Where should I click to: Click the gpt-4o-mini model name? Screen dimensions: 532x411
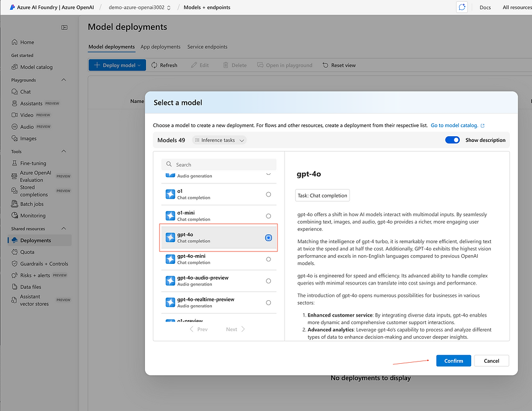pyautogui.click(x=191, y=256)
